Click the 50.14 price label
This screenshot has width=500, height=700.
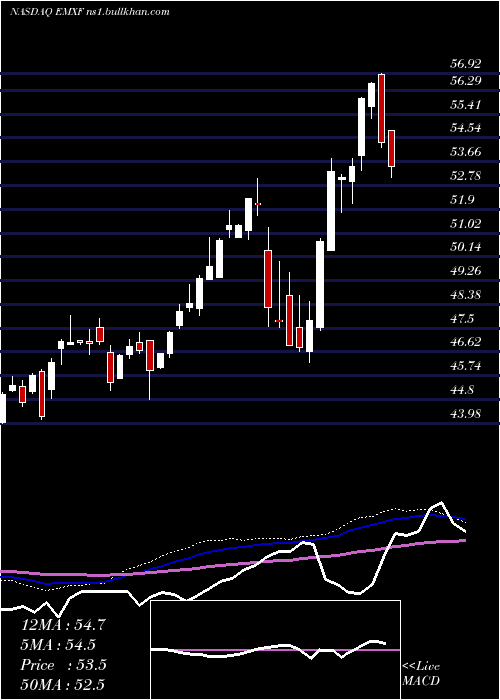point(466,247)
